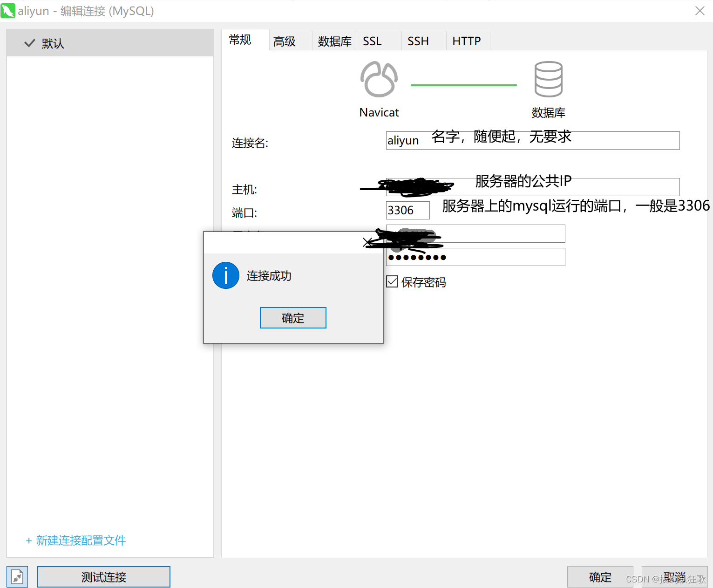713x588 pixels.
Task: Click the 主机 label
Action: coord(244,189)
